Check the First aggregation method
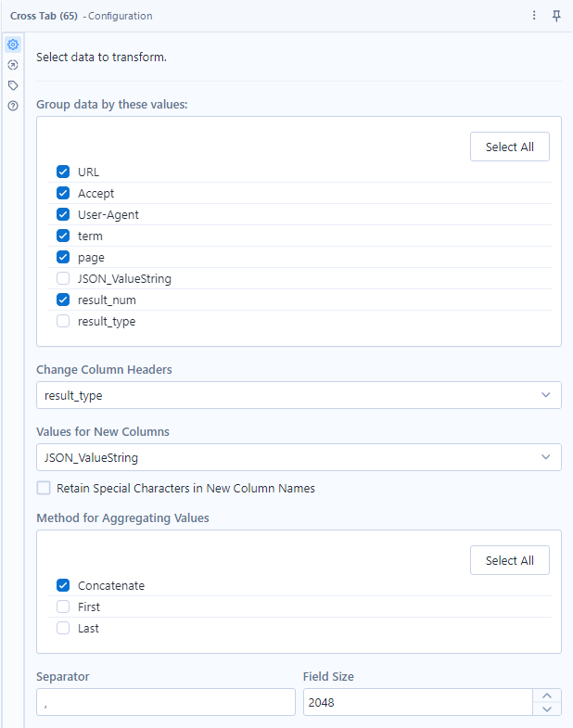The image size is (573, 728). pos(63,607)
